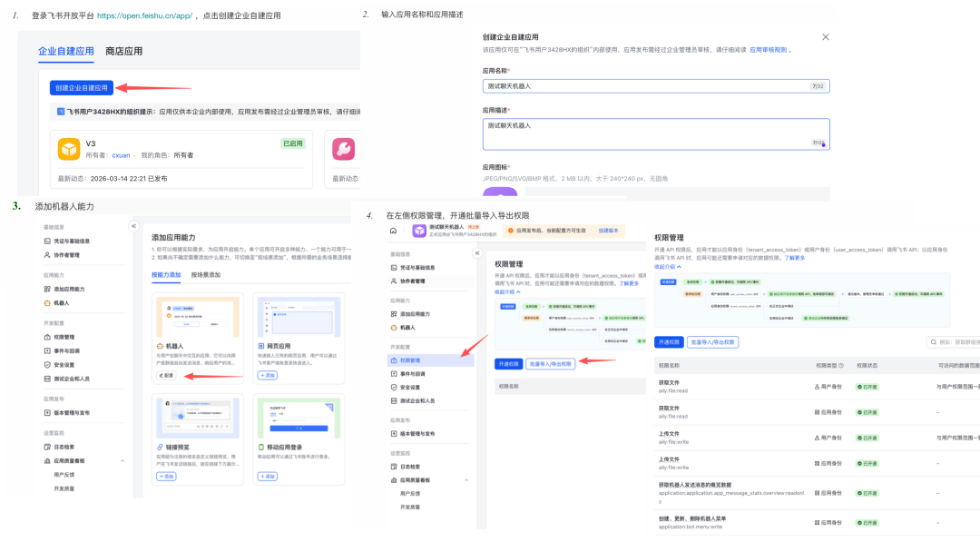Collapse the sidebar in the step 4 screenshot
Screen dimensions: 980x542
pyautogui.click(x=477, y=253)
